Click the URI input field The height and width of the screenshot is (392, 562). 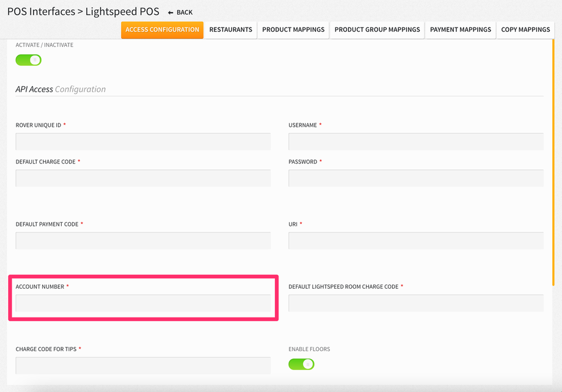[x=416, y=241]
